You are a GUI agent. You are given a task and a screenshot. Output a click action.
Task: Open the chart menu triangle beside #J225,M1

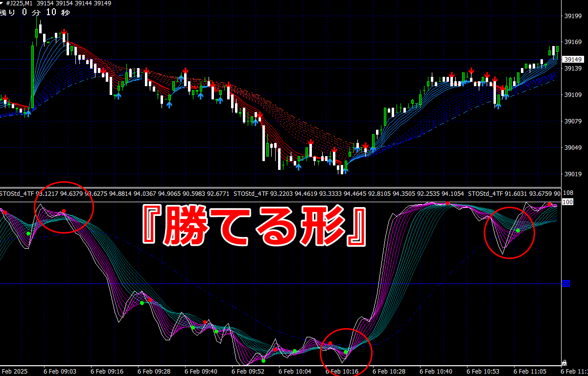(2, 3)
